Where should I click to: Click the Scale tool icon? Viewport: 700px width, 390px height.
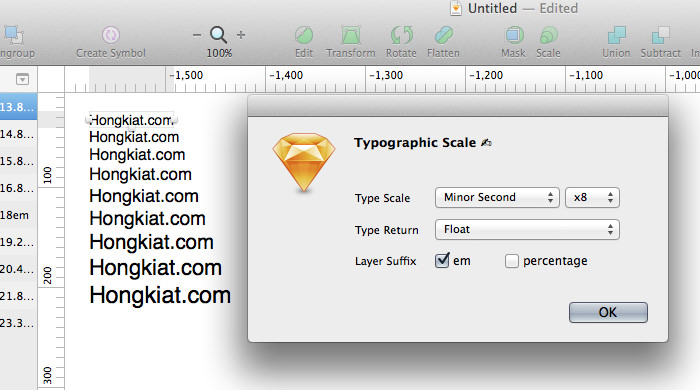[548, 35]
